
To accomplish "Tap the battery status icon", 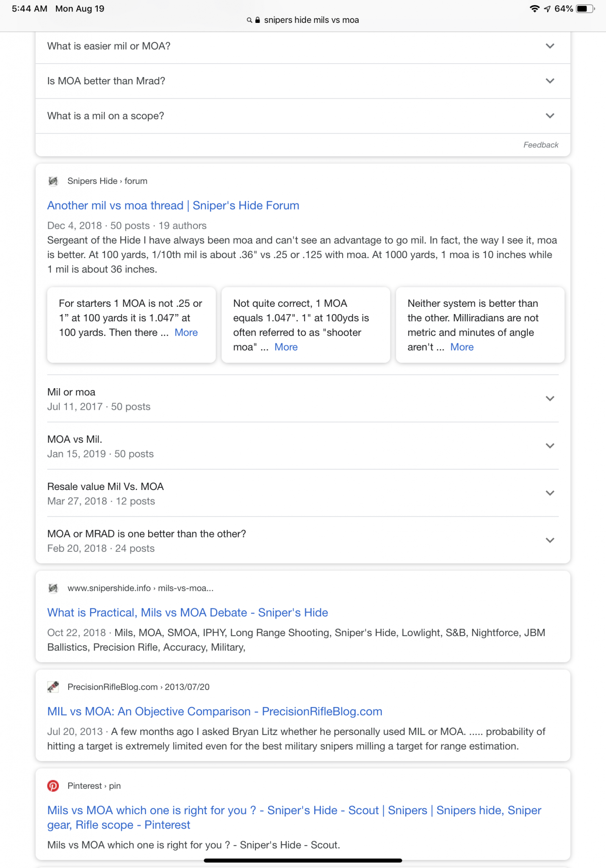I will (x=586, y=9).
